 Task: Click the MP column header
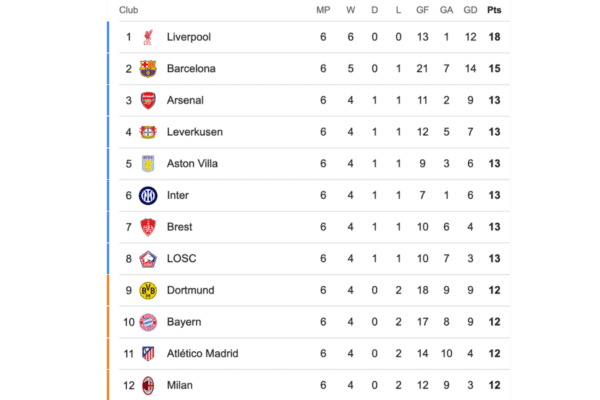tap(323, 10)
